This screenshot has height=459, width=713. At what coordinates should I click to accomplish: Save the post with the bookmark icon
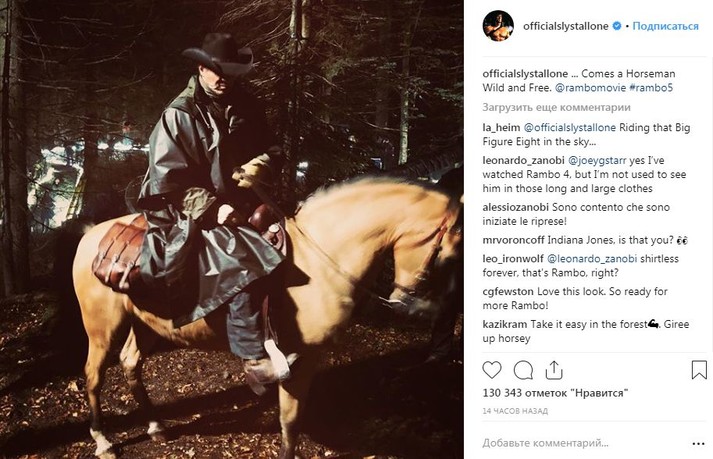coord(698,370)
